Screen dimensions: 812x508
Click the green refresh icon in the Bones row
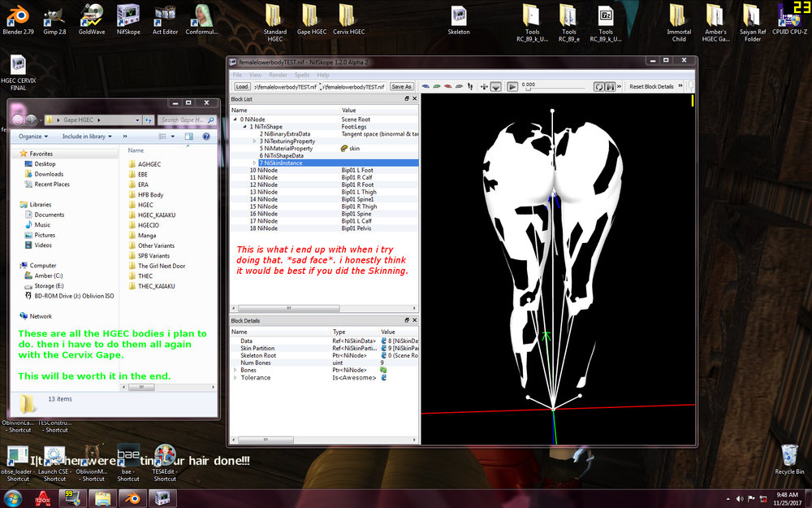point(384,370)
